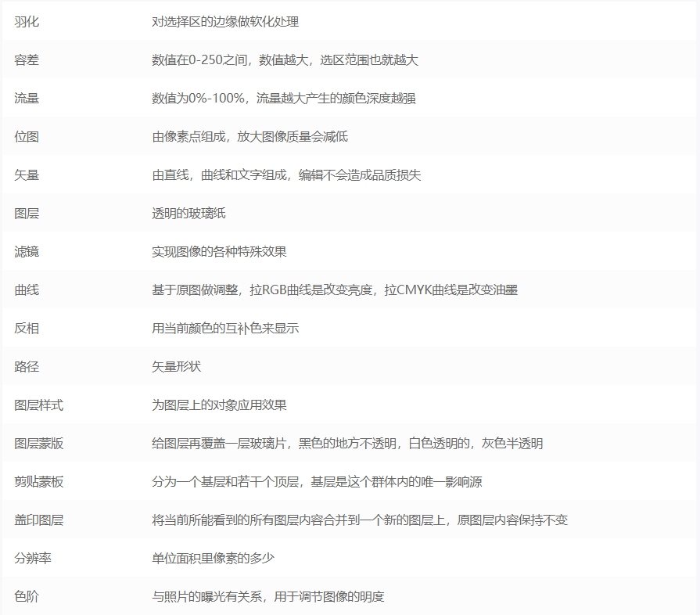This screenshot has height=615, width=700.
Task: Click the 剪贴蒙板 term cell
Action: (x=34, y=482)
